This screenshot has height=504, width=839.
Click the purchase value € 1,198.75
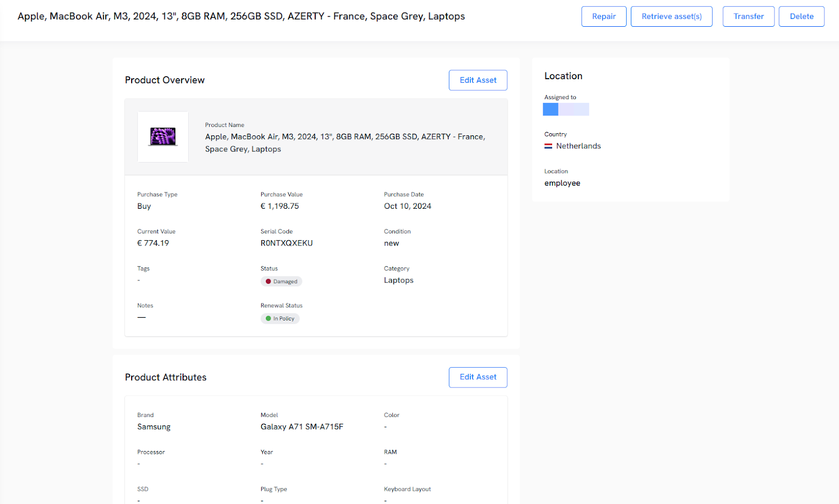279,206
